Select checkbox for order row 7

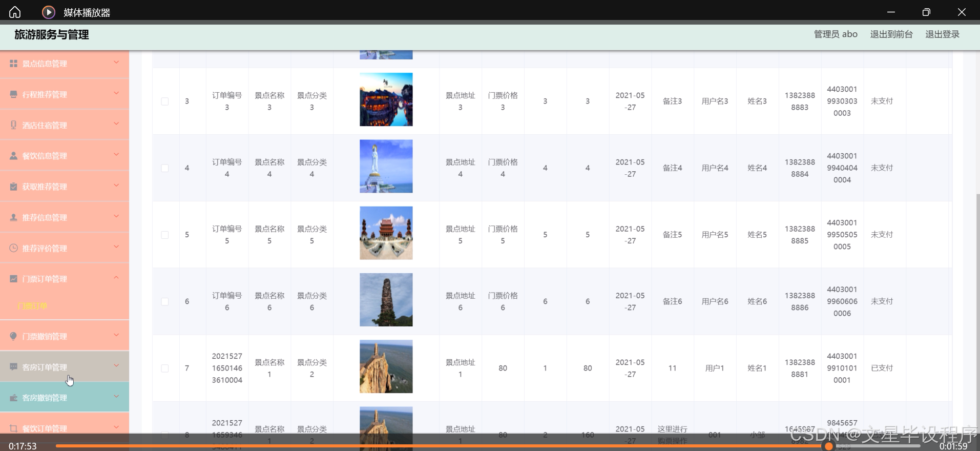click(x=165, y=368)
